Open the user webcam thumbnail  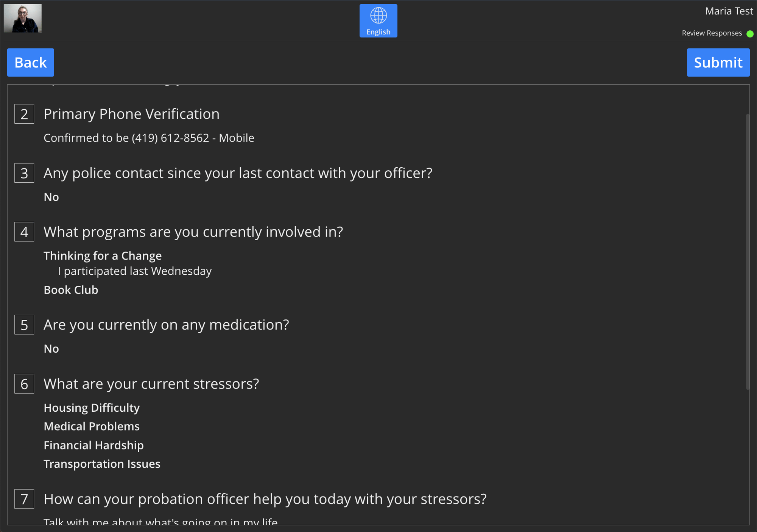[x=23, y=18]
